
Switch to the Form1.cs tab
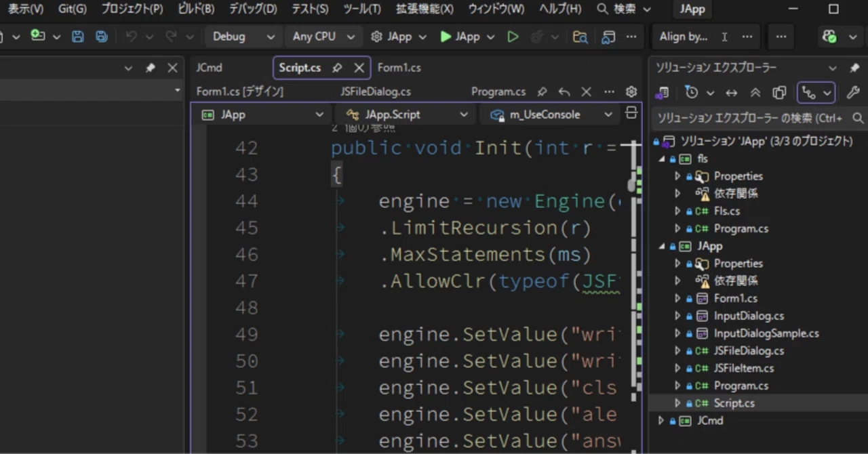tap(399, 68)
